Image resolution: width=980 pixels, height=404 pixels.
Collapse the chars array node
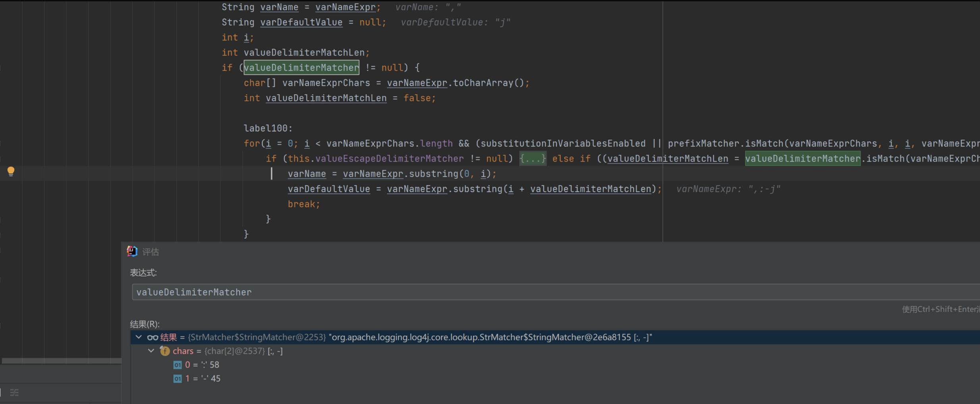click(151, 351)
